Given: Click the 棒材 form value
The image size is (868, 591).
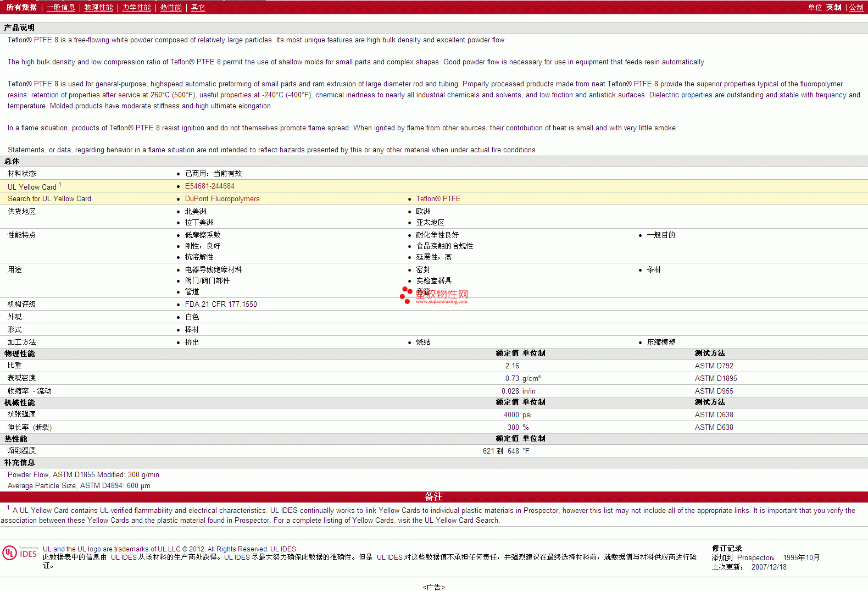Looking at the screenshot, I should (192, 330).
